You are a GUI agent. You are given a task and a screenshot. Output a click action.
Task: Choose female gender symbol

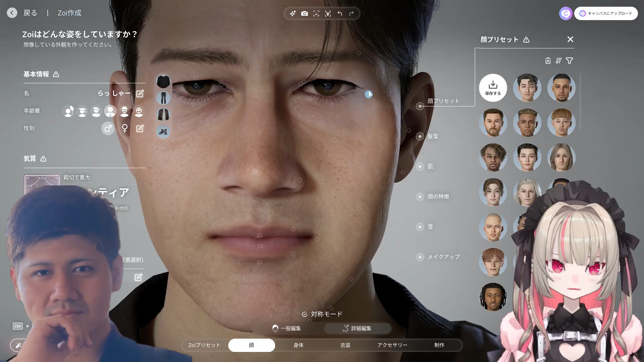(x=125, y=128)
